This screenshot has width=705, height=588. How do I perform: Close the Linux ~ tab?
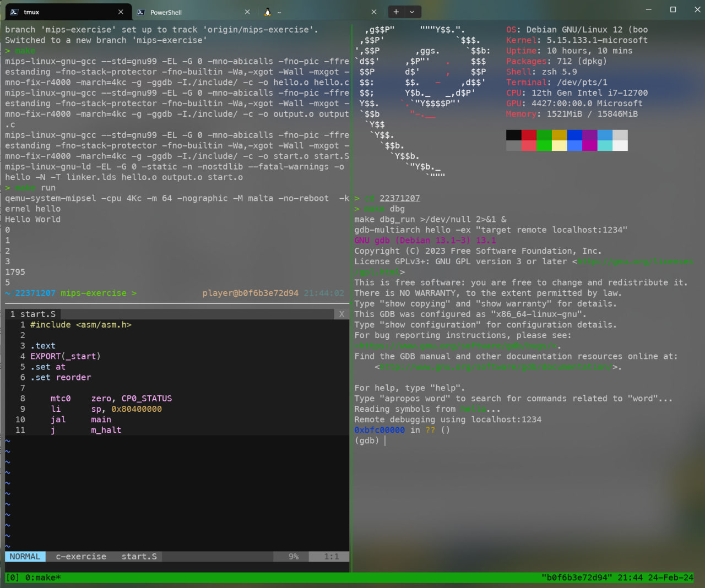[374, 12]
